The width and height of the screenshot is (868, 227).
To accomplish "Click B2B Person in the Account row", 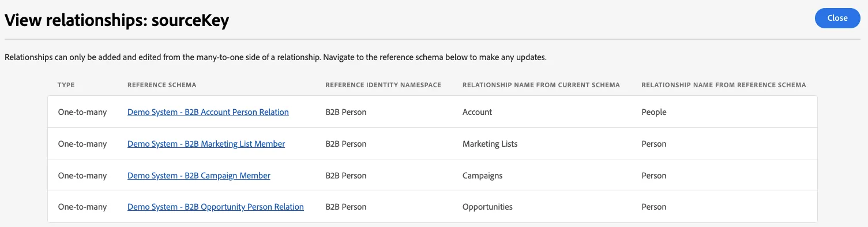I will point(346,112).
